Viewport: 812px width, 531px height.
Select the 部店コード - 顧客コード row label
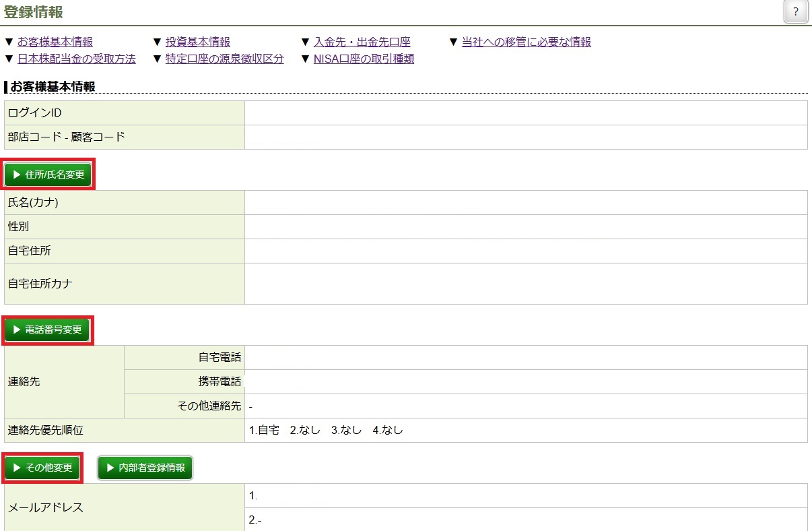[67, 137]
